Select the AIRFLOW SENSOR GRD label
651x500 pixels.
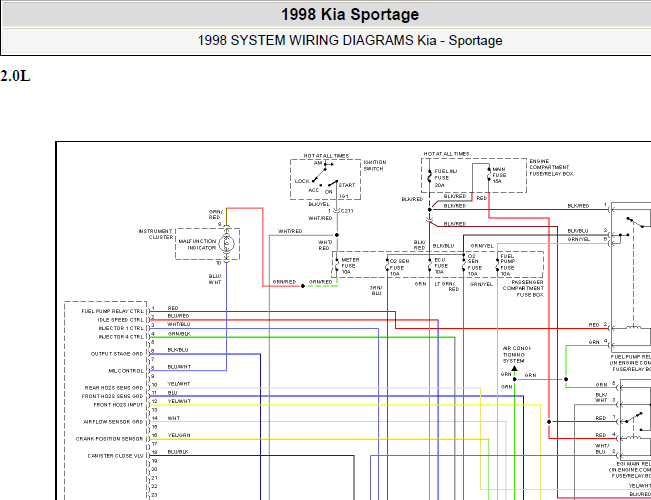113,422
